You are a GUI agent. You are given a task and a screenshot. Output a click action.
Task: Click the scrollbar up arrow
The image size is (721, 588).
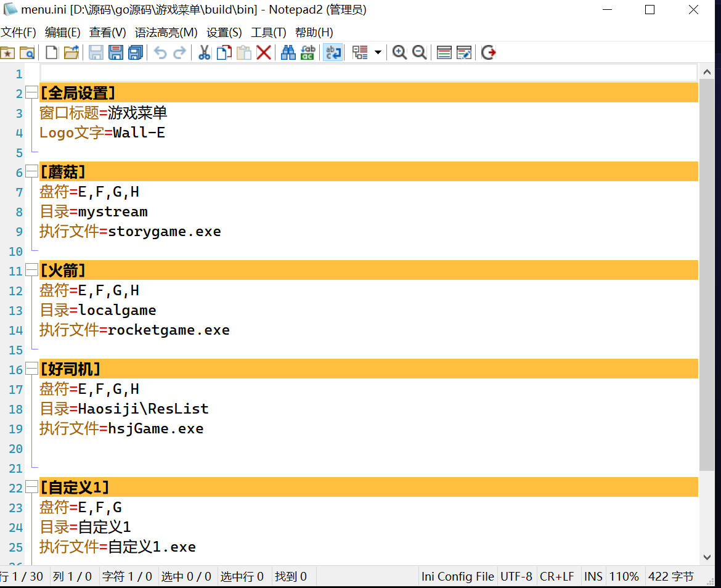(x=707, y=71)
